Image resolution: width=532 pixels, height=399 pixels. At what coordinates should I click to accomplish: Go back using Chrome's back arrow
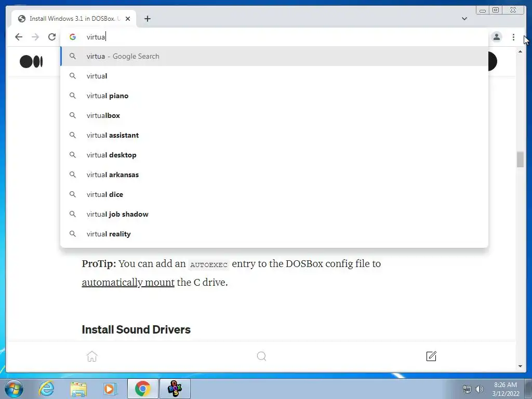(x=19, y=37)
